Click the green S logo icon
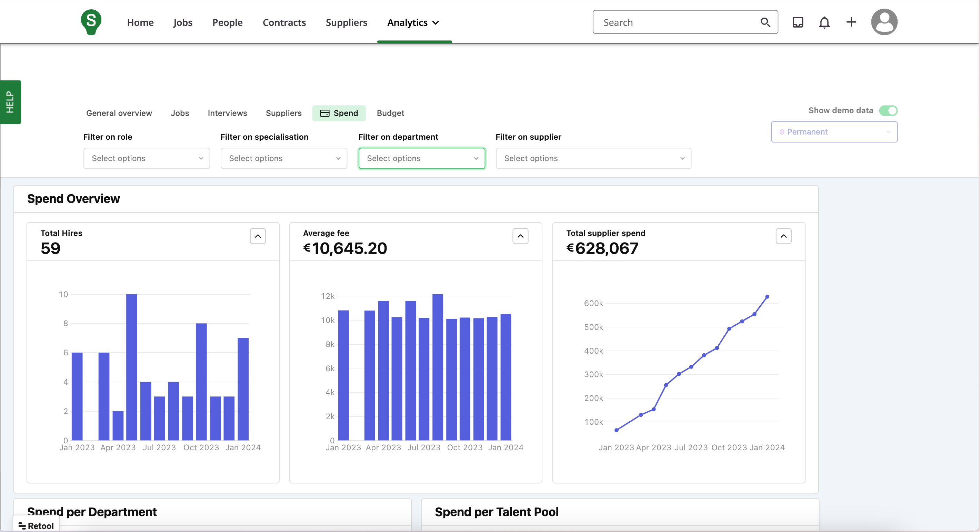 tap(91, 22)
